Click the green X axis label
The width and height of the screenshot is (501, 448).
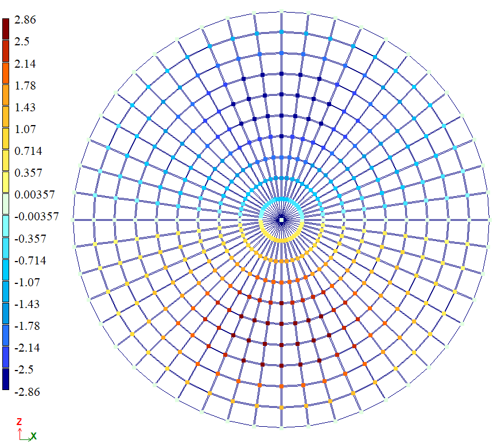[33, 437]
